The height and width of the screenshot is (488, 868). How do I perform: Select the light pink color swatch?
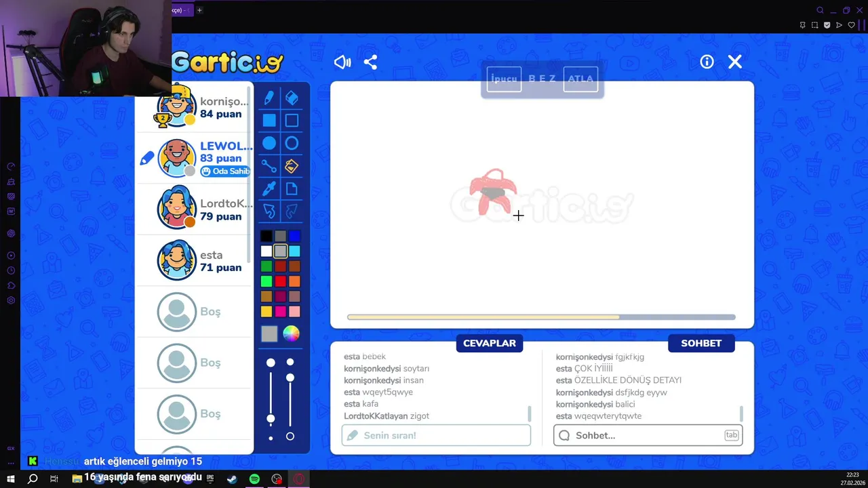[x=294, y=312]
